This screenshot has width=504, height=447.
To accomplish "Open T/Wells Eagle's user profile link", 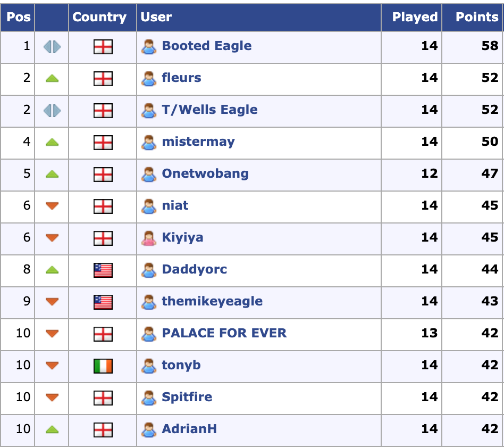I will click(209, 110).
